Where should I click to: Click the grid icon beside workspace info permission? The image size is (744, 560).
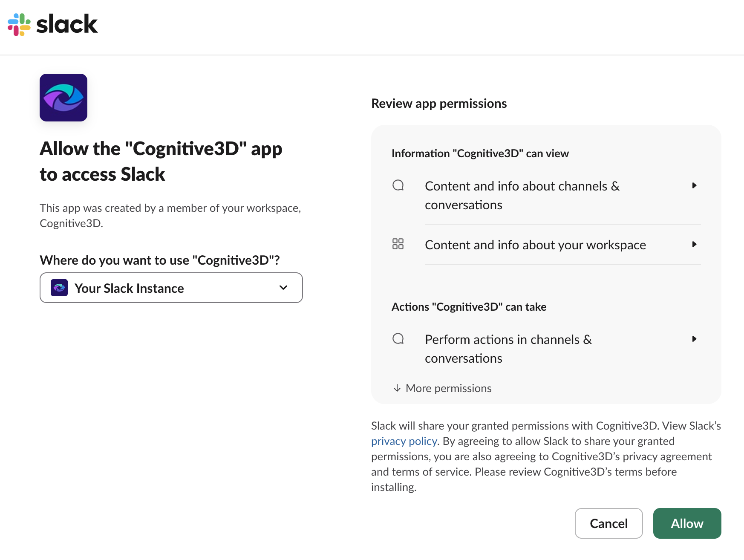398,244
